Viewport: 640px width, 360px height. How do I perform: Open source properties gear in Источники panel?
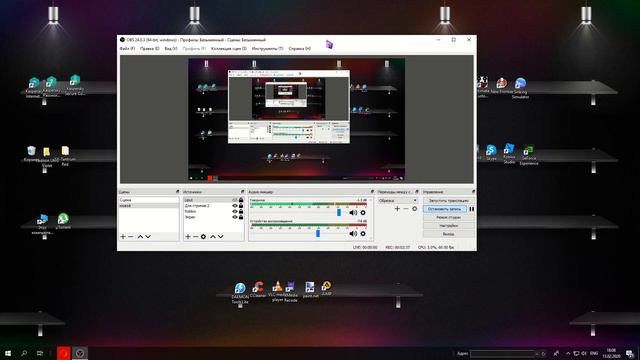(203, 237)
